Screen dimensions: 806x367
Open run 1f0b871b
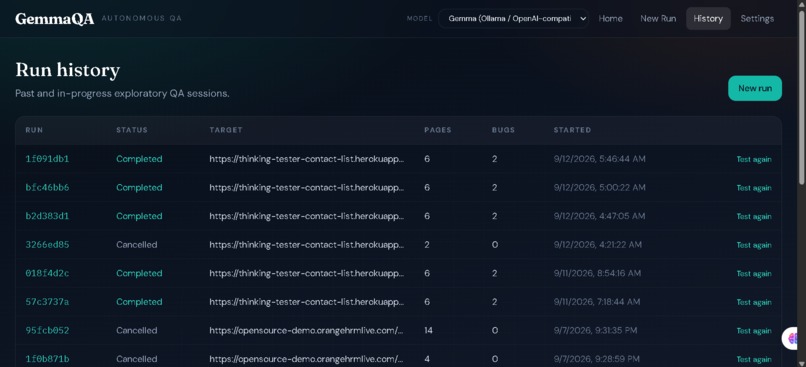(x=47, y=359)
